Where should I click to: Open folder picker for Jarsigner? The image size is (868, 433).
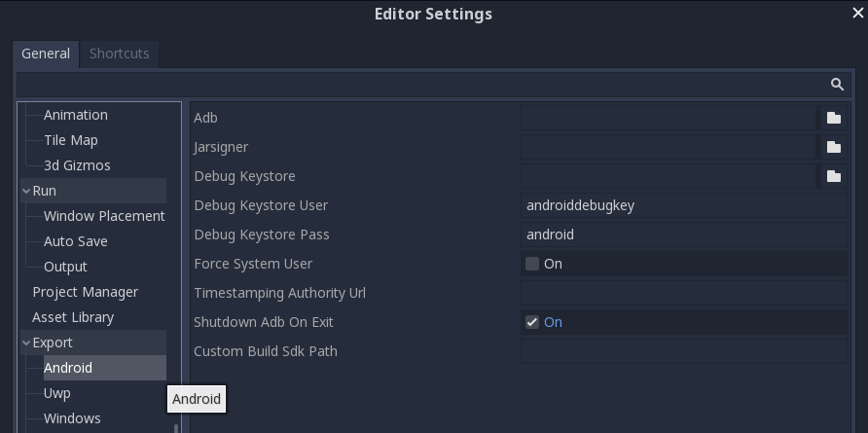coord(834,147)
